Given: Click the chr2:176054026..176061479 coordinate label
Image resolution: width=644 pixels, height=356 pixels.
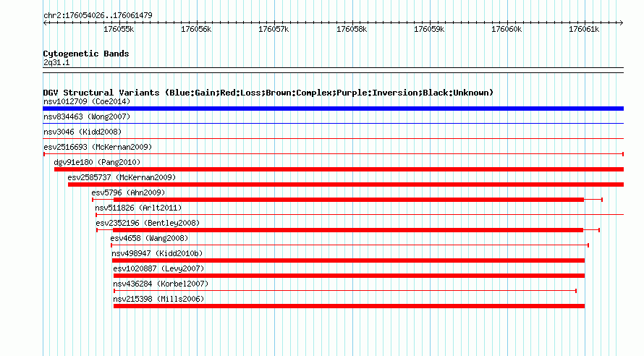Looking at the screenshot, I should click(98, 15).
